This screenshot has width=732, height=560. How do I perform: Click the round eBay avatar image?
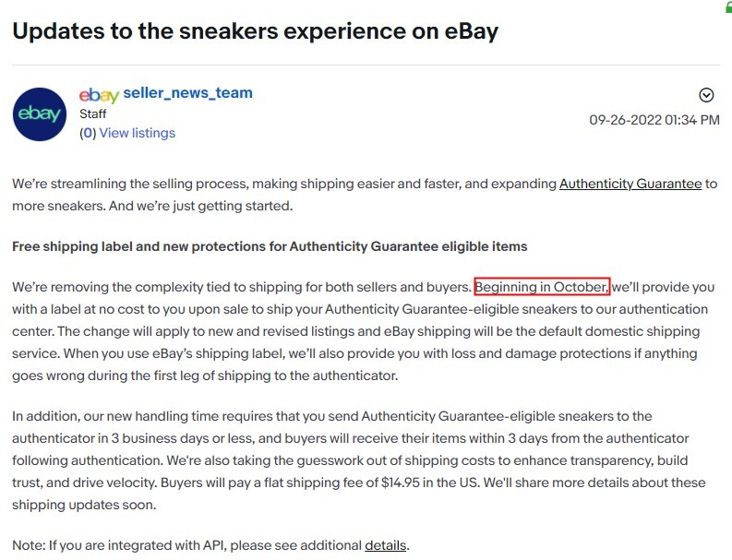(40, 114)
